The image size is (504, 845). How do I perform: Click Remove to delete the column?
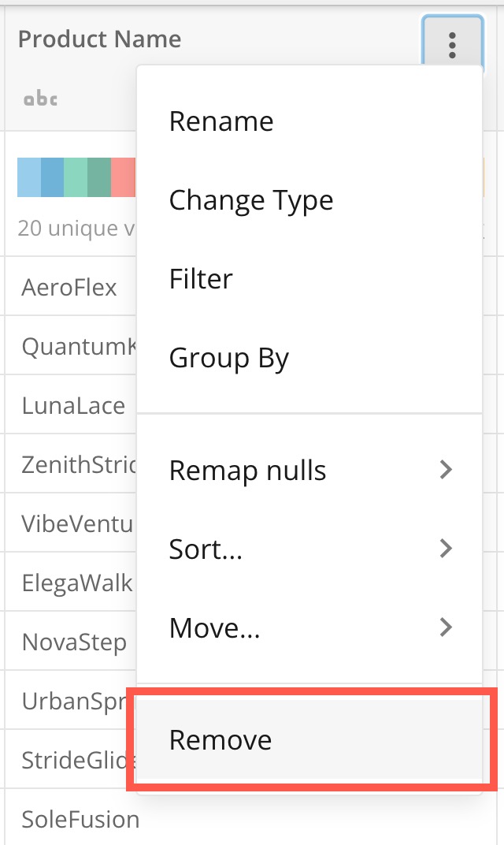tap(220, 740)
